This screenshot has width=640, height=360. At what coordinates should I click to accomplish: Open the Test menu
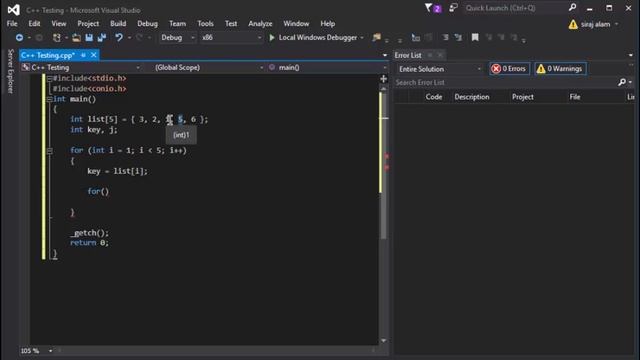click(x=231, y=24)
